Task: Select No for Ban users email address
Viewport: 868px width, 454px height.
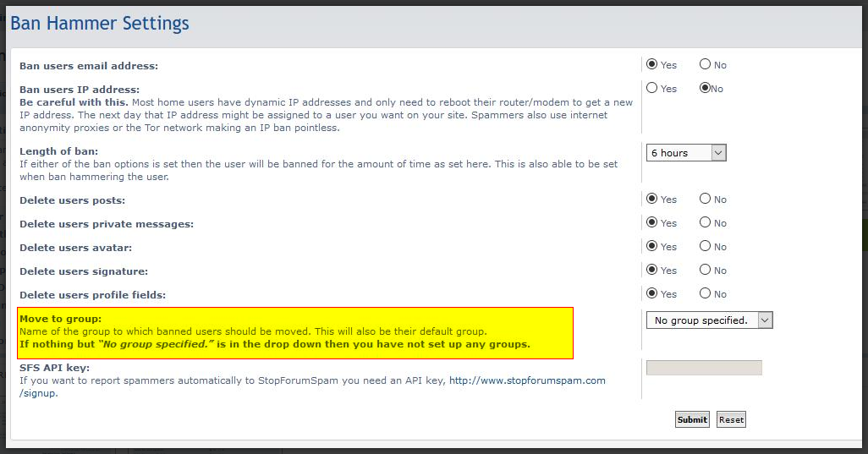Action: 705,64
